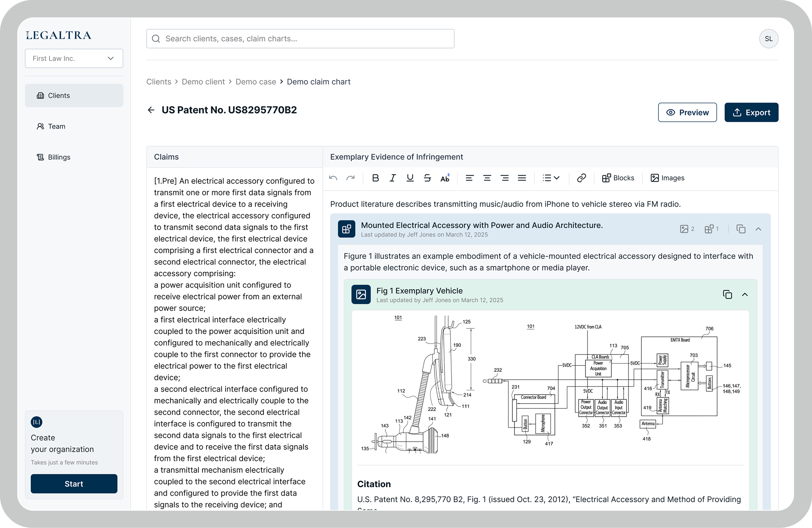This screenshot has width=812, height=528.
Task: Center align the text
Action: coord(487,178)
